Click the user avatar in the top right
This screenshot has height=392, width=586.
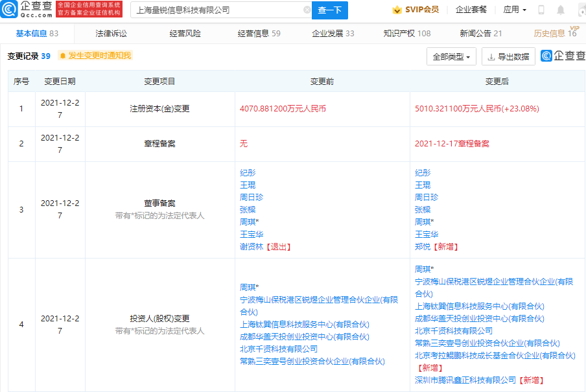click(x=579, y=10)
